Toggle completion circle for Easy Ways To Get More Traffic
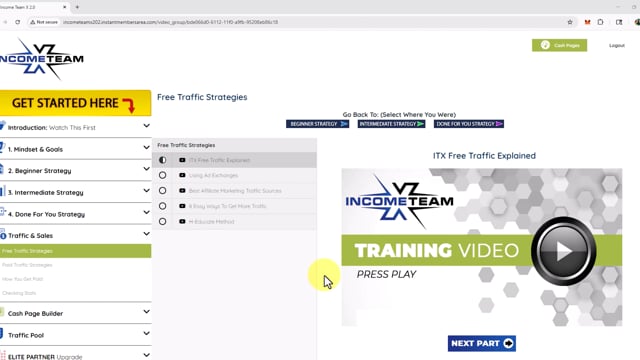This screenshot has width=640, height=360. click(162, 206)
